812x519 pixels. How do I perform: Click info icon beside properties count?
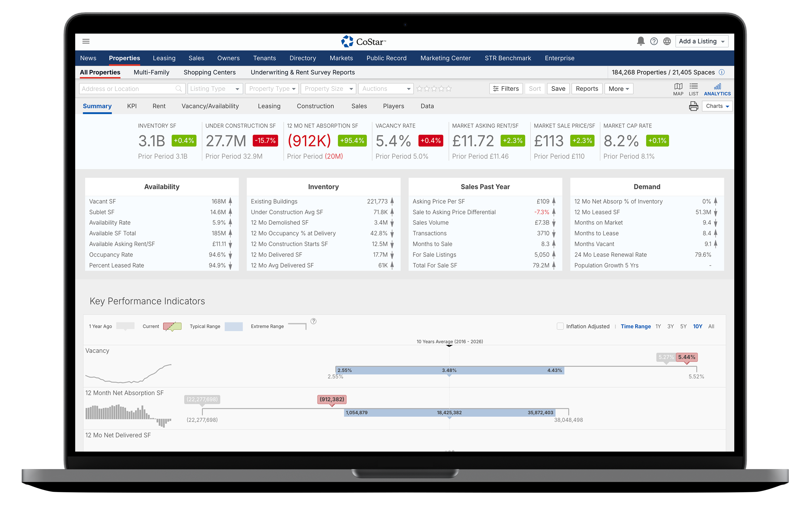pyautogui.click(x=722, y=72)
